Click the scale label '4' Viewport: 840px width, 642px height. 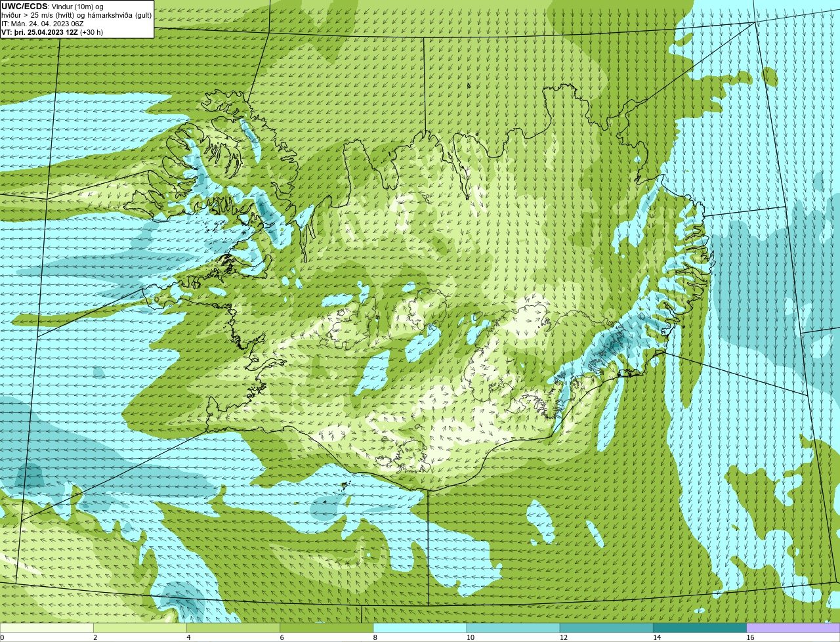coord(188,637)
